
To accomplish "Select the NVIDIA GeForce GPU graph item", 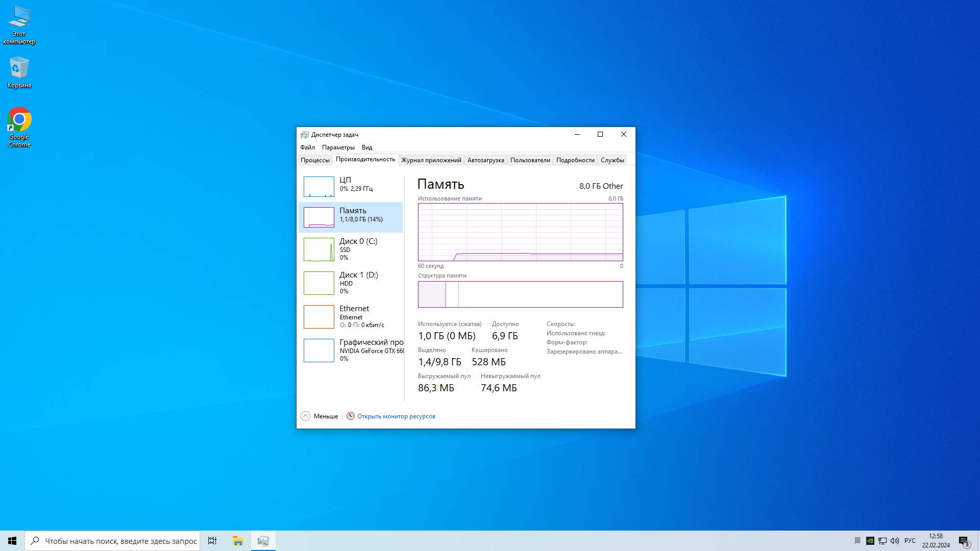I will [318, 350].
